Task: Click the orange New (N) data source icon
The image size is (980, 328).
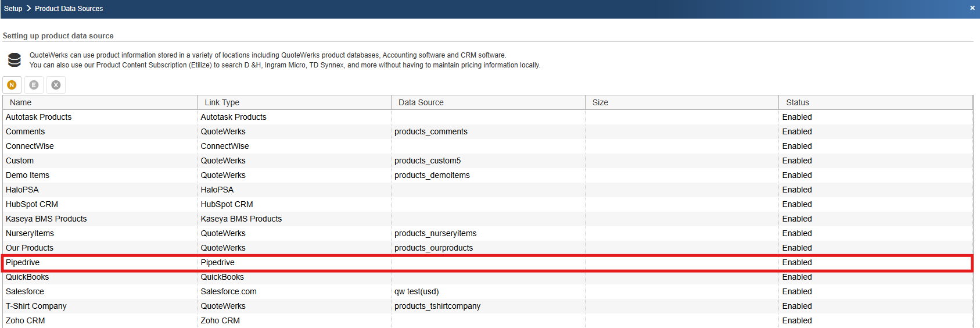Action: point(12,85)
